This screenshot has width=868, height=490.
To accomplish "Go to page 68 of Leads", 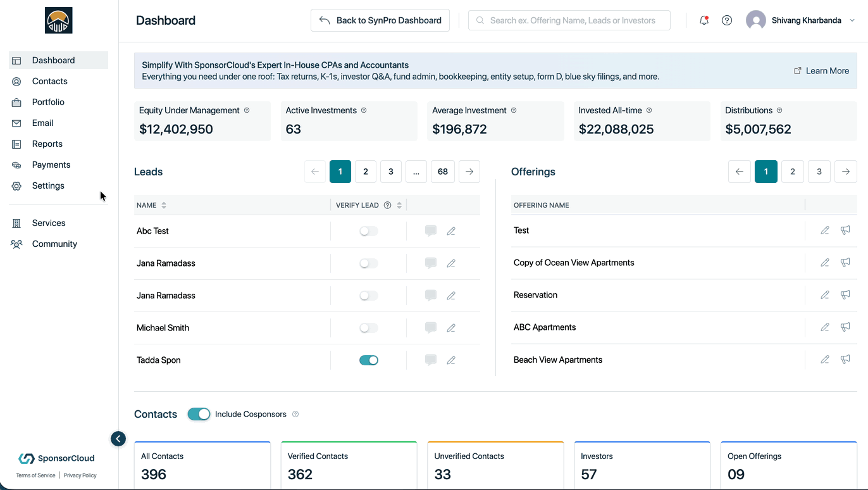I will (x=443, y=172).
